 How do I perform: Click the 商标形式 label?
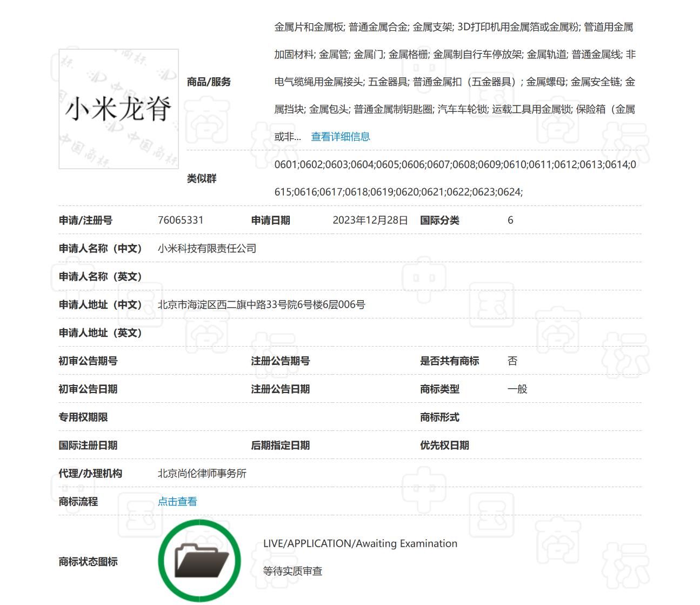(x=440, y=417)
